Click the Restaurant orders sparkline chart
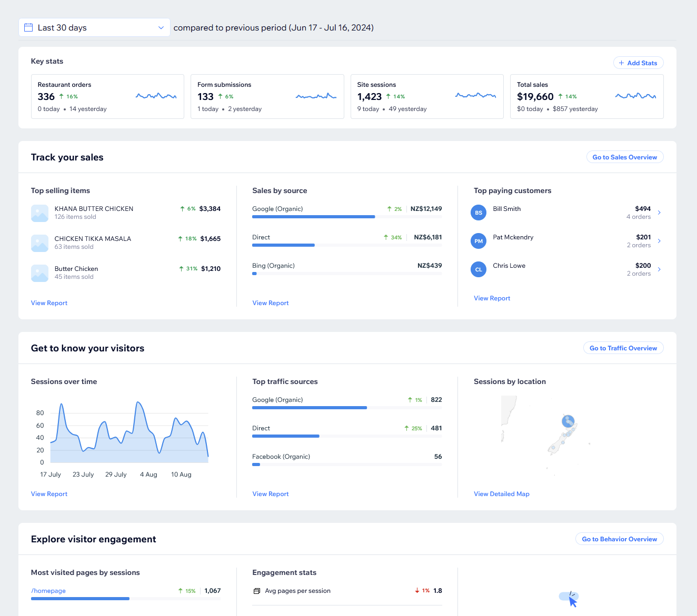Image resolution: width=697 pixels, height=616 pixels. [156, 96]
